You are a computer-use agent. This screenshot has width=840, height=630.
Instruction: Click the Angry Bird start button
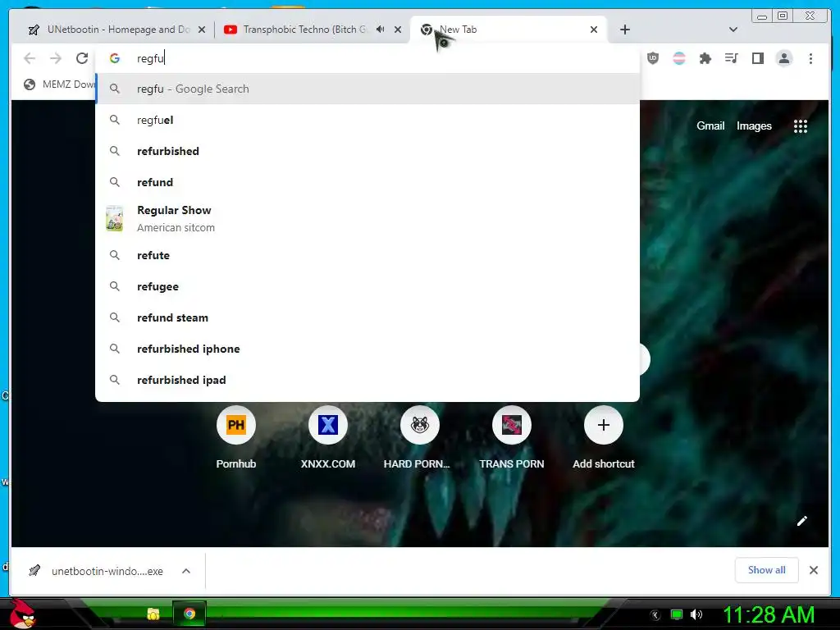22,614
